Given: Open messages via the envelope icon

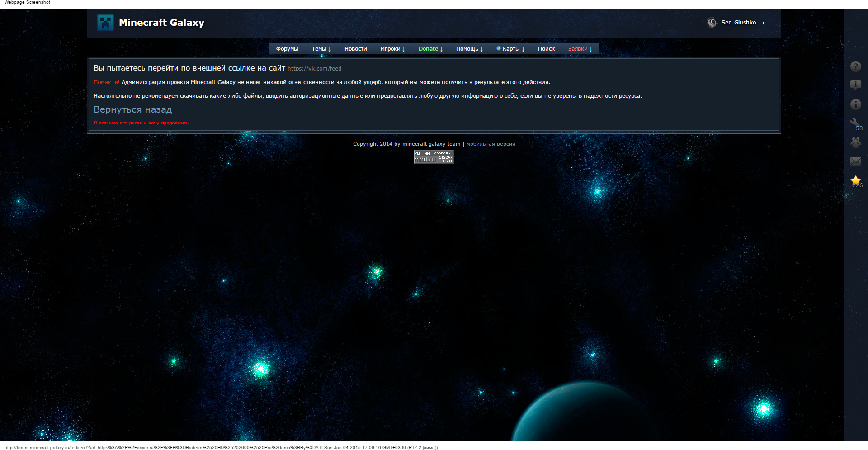Looking at the screenshot, I should pos(855,161).
